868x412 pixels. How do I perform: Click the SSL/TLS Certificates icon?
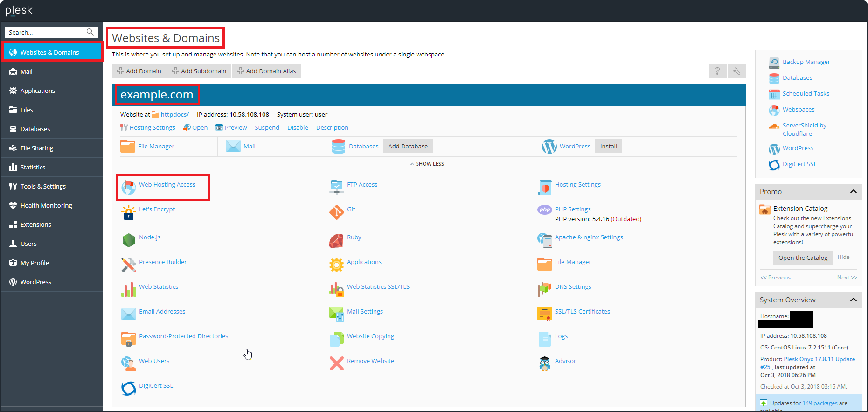(x=544, y=314)
